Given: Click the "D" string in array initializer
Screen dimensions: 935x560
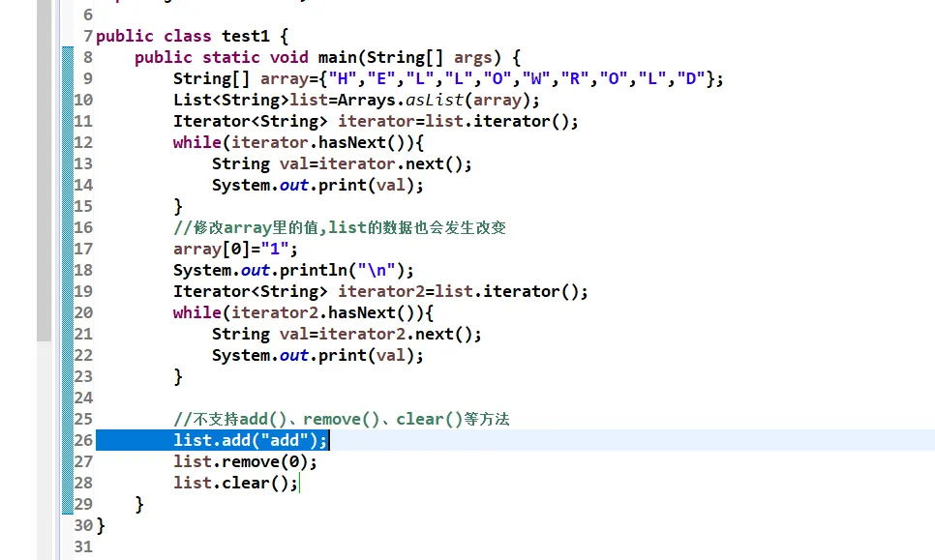Looking at the screenshot, I should 691,78.
